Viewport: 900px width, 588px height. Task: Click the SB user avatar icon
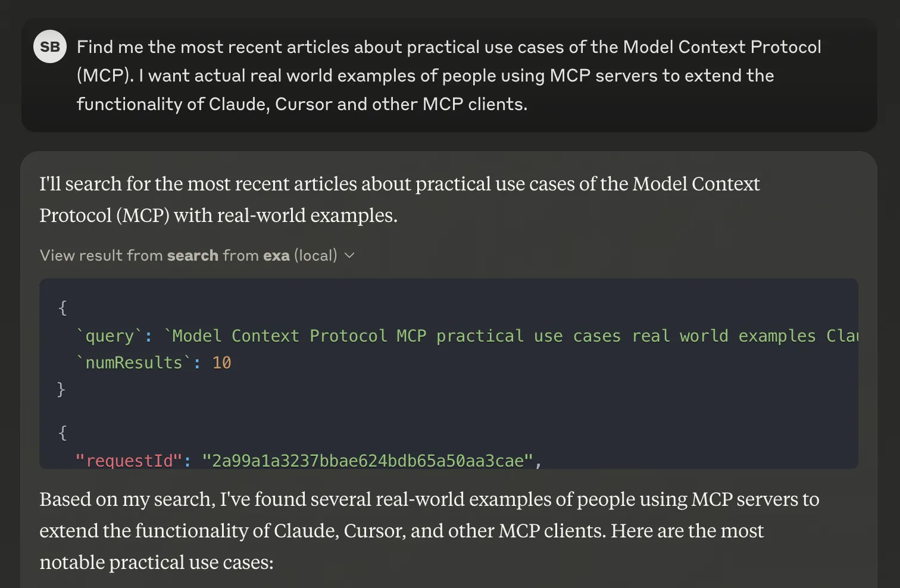[50, 46]
